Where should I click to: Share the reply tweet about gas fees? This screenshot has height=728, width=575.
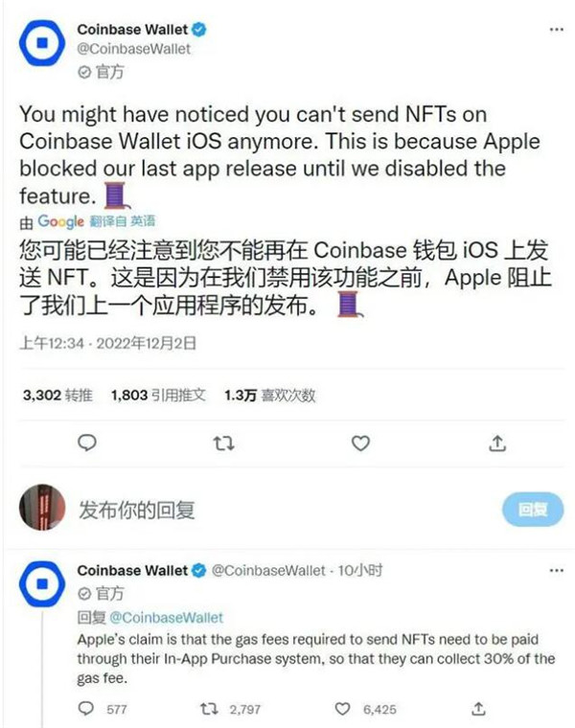pyautogui.click(x=478, y=709)
